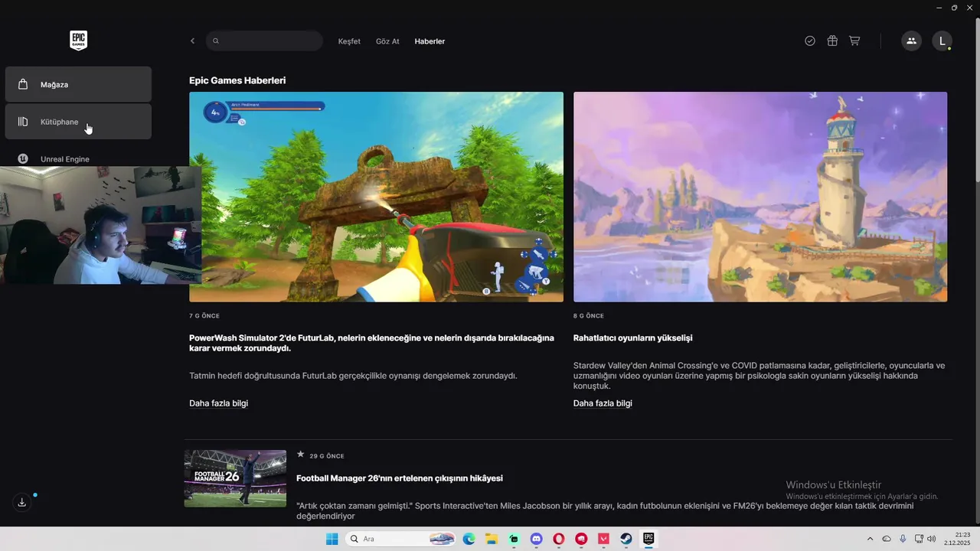Viewport: 980px width, 551px height.
Task: Click the taskbar Ara search box
Action: coord(400,539)
